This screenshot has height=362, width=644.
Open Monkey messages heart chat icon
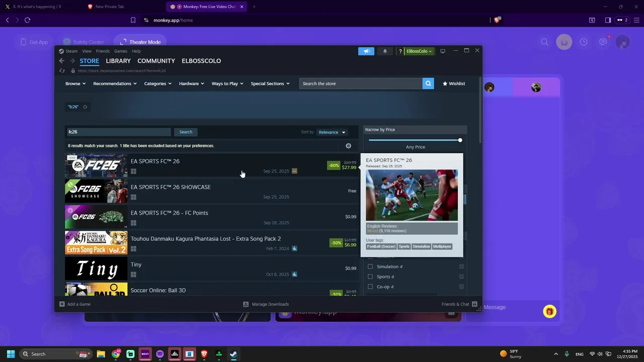[x=603, y=42]
